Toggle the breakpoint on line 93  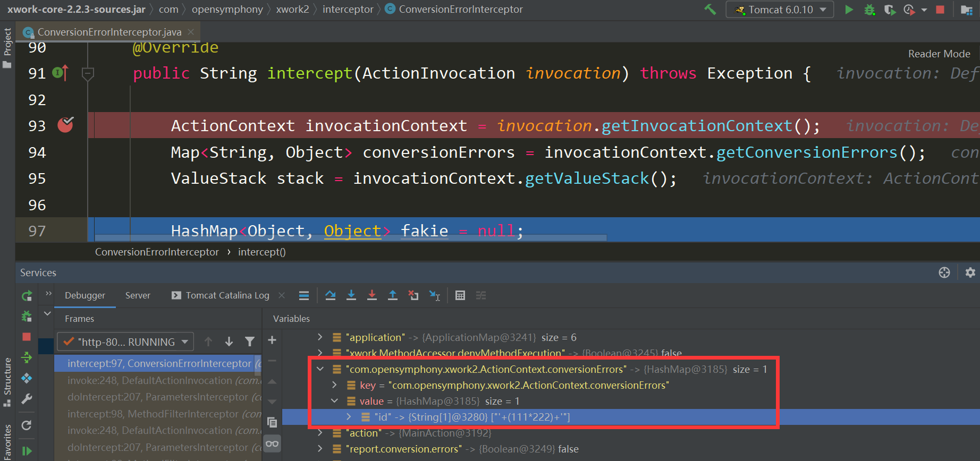(65, 125)
